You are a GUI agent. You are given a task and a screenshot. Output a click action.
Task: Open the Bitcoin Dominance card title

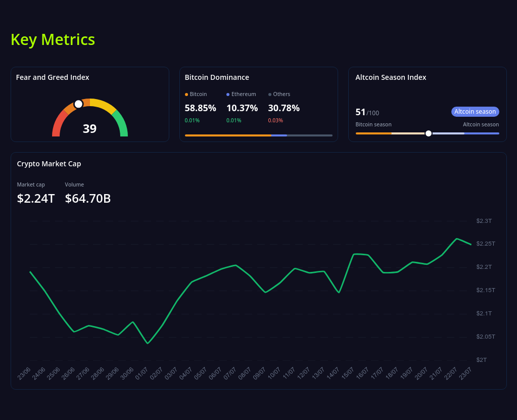coord(217,77)
